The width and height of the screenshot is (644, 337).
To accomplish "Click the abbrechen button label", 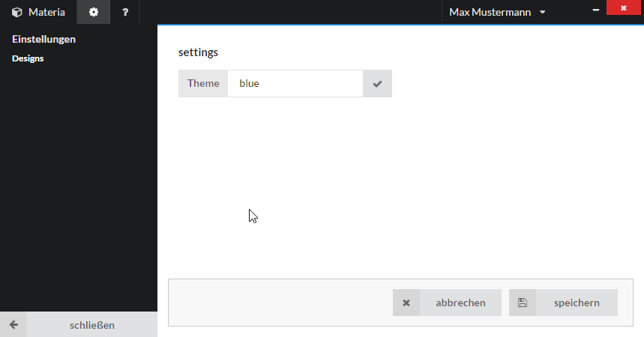I will [460, 303].
